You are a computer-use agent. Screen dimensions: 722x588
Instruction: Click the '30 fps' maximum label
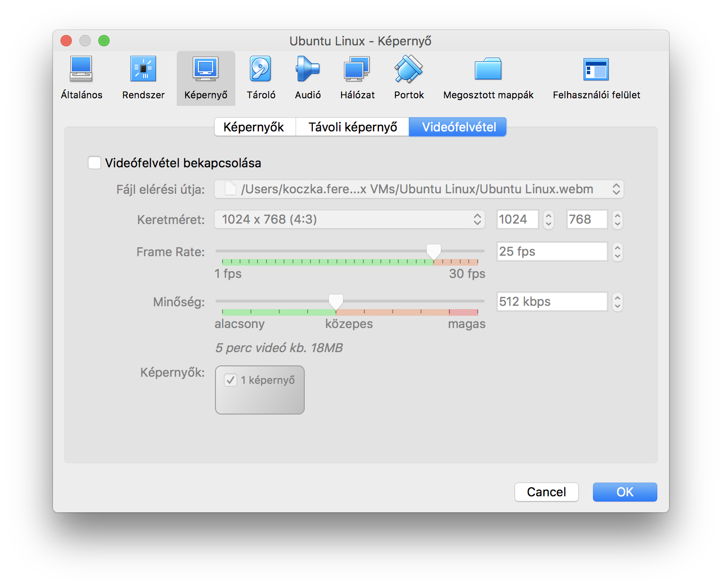467,274
